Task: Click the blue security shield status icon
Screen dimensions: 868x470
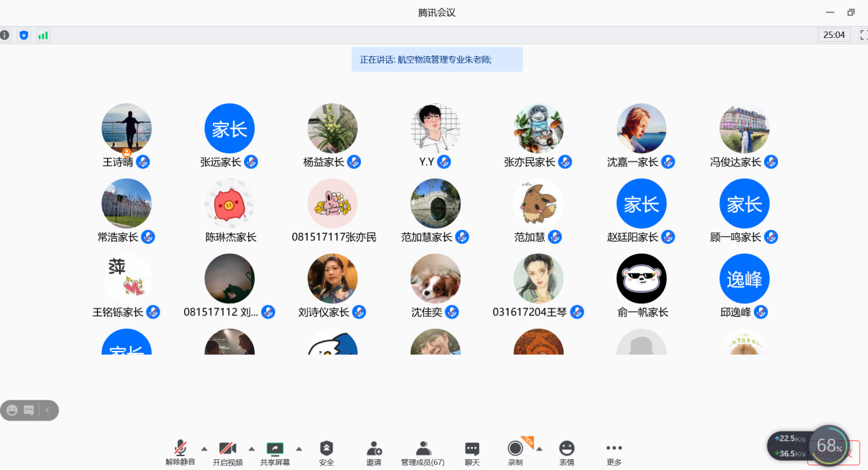Action: 24,35
